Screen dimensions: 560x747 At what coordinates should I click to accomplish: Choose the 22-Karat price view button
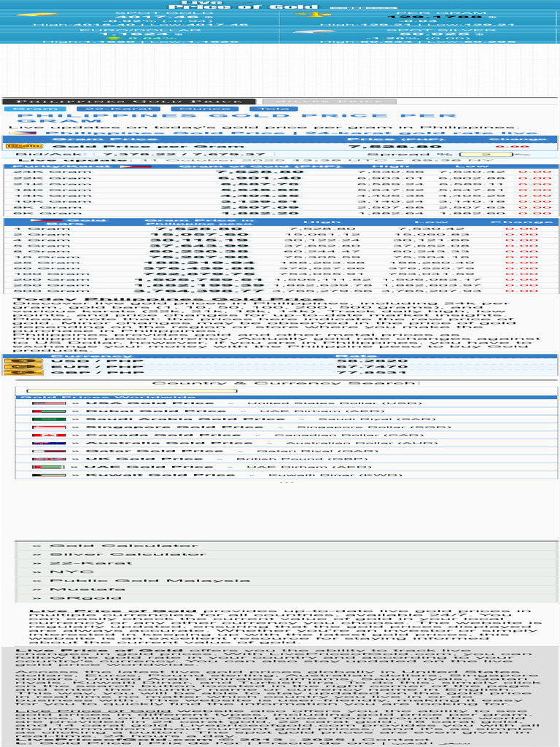point(120,109)
